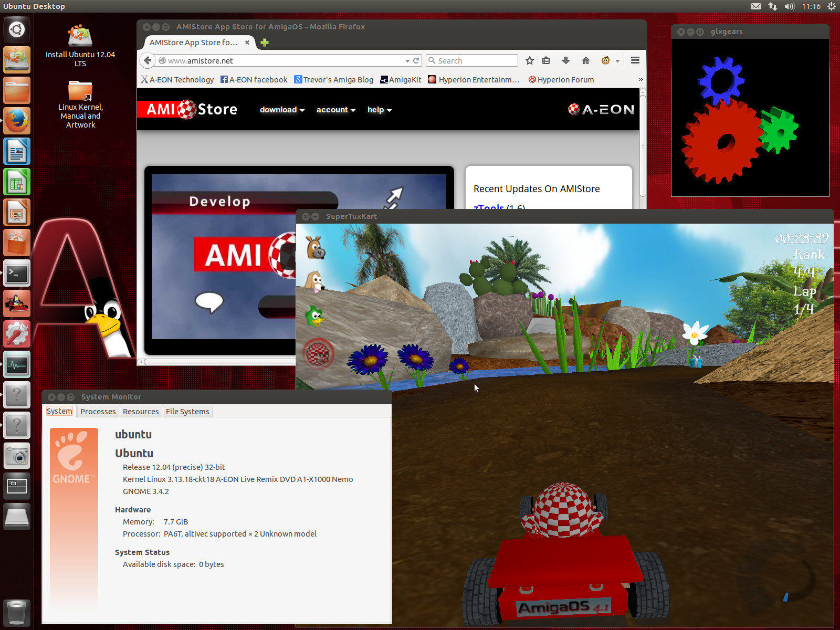Image resolution: width=840 pixels, height=630 pixels.
Task: Launch Terminal from Ubuntu launcher
Action: click(x=17, y=273)
